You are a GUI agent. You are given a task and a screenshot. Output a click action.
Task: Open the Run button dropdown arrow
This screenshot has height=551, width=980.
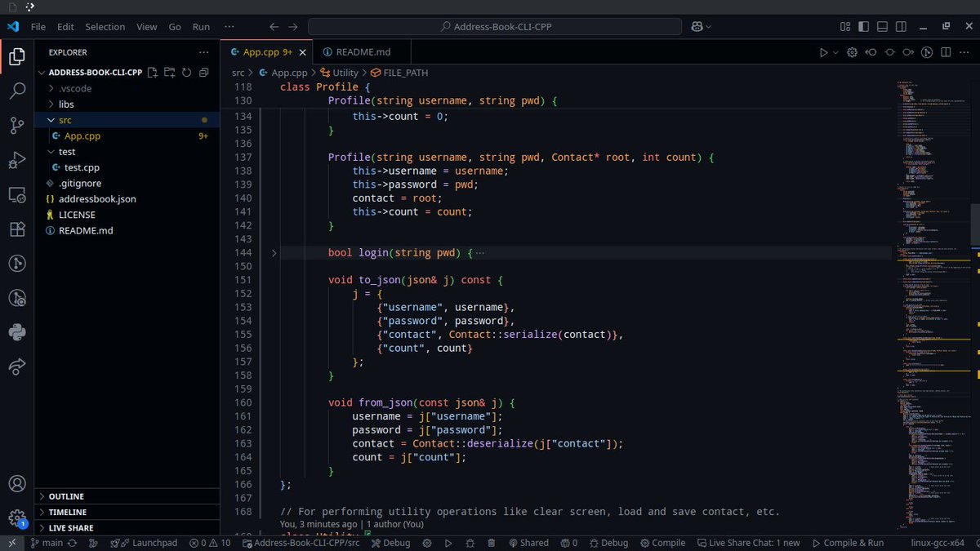pyautogui.click(x=835, y=52)
